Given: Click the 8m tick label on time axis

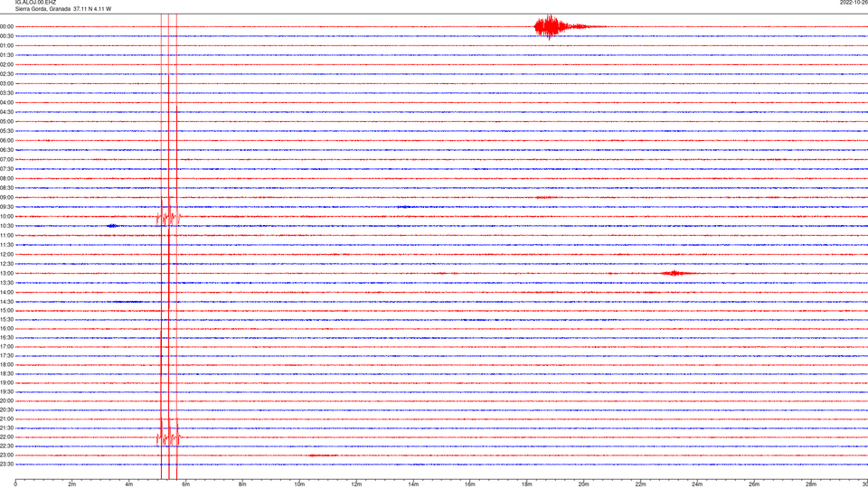Looking at the screenshot, I should click(242, 484).
